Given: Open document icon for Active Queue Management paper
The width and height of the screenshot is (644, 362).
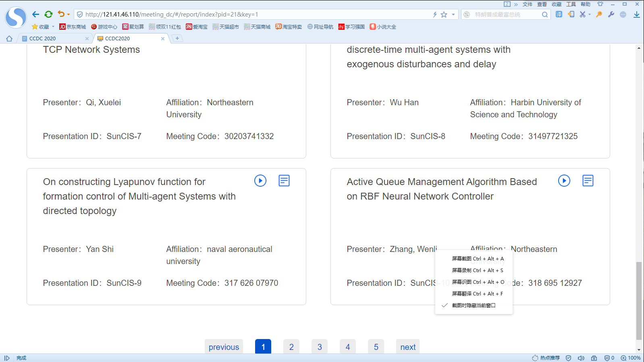Looking at the screenshot, I should [588, 181].
